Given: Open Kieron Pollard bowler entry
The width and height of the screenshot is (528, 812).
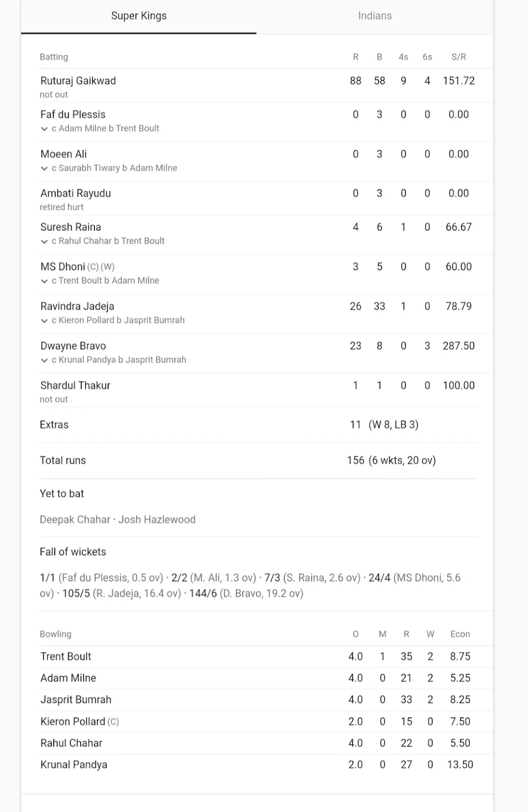Looking at the screenshot, I should tap(73, 721).
